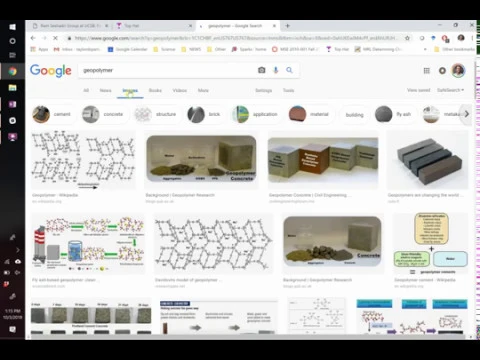Filter images by the material chip
Image resolution: width=480 pixels, height=360 pixels.
coord(310,114)
